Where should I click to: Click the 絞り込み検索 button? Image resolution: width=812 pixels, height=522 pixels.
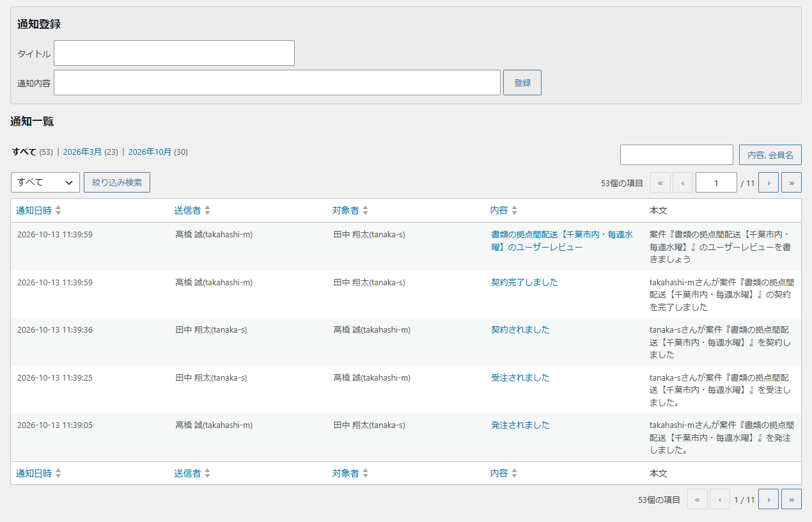(117, 182)
